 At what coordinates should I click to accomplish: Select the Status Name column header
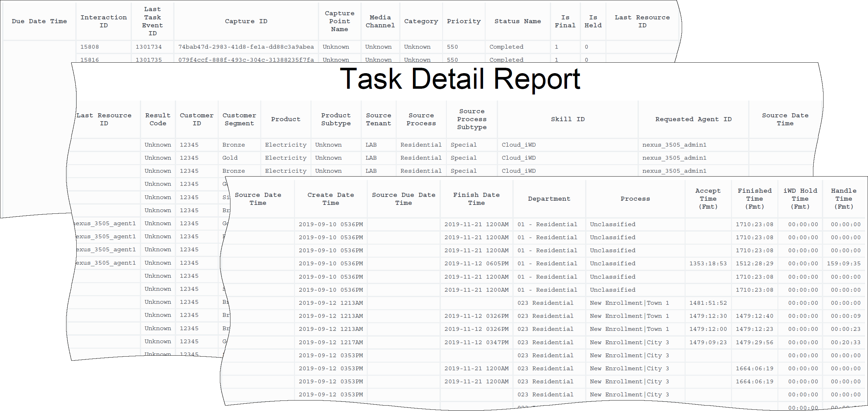pos(517,21)
